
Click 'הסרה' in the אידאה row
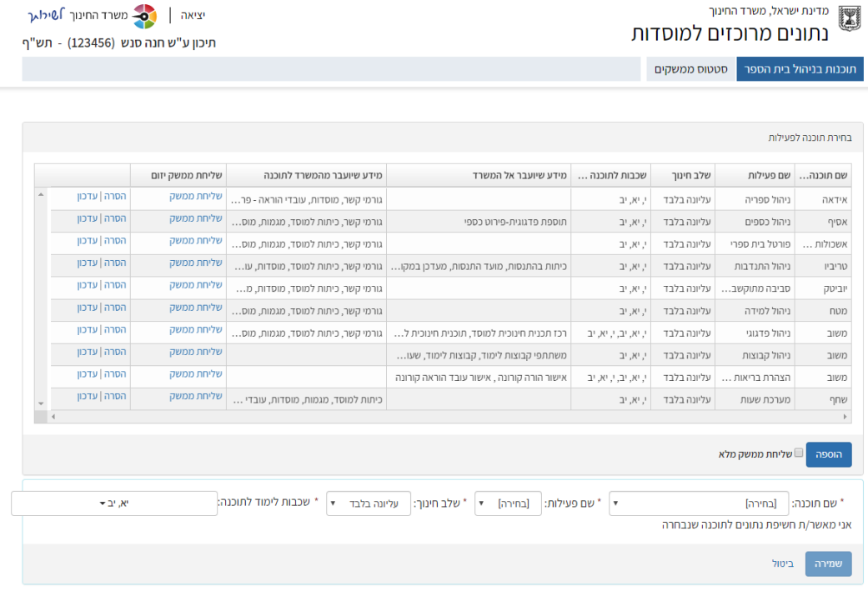[115, 196]
